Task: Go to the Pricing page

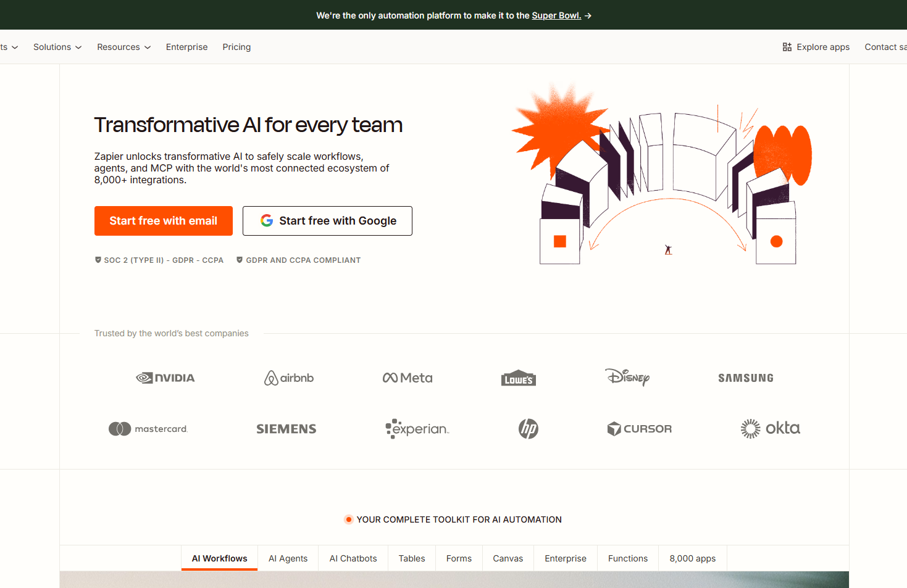Action: (x=236, y=47)
